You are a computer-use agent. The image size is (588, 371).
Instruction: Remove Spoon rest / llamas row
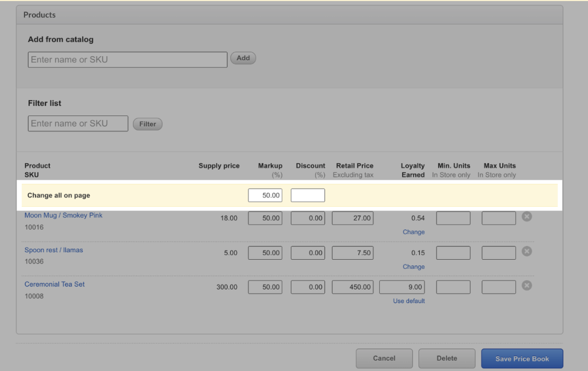point(527,251)
